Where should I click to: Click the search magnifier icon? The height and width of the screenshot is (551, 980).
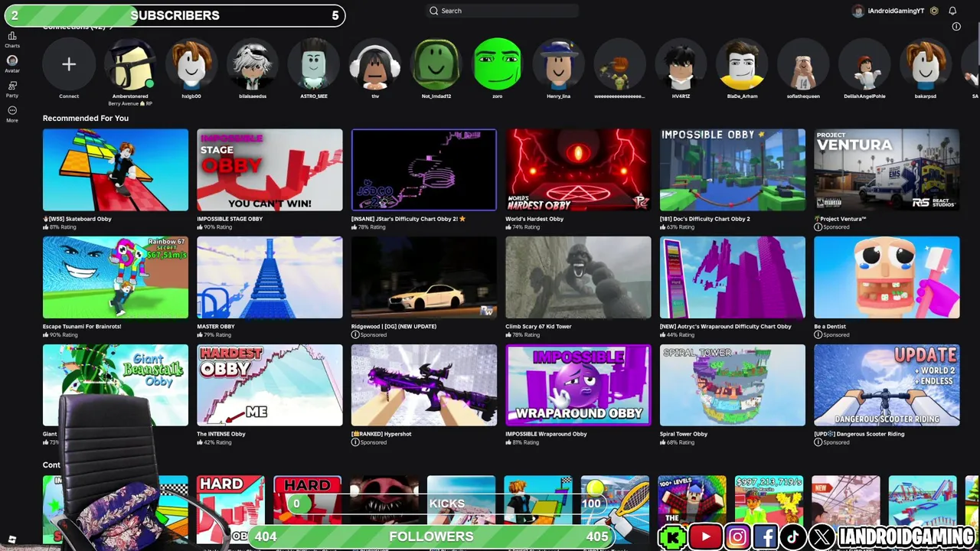pyautogui.click(x=434, y=11)
